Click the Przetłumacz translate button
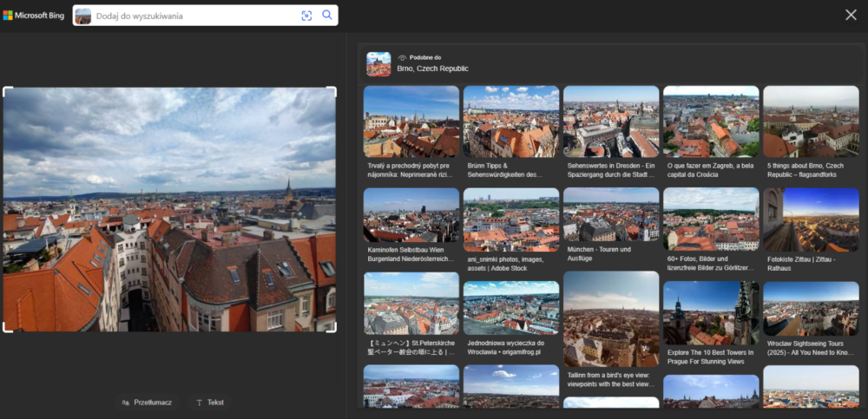The width and height of the screenshot is (868, 419). pyautogui.click(x=148, y=403)
